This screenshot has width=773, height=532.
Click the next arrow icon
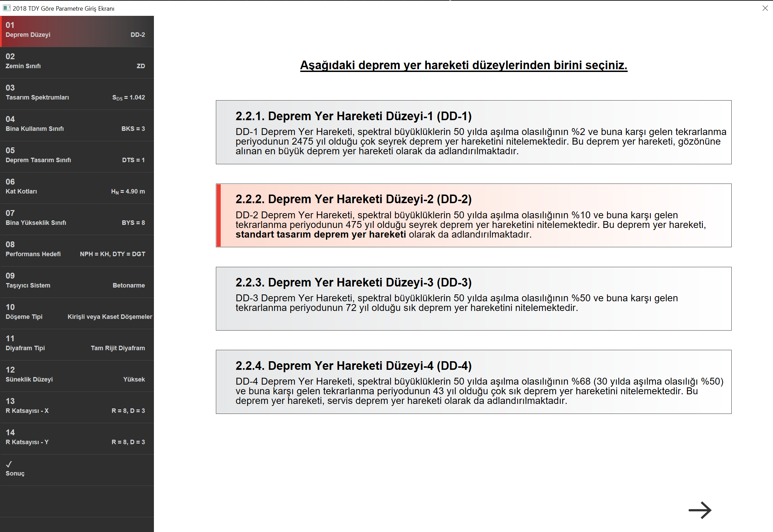point(700,510)
